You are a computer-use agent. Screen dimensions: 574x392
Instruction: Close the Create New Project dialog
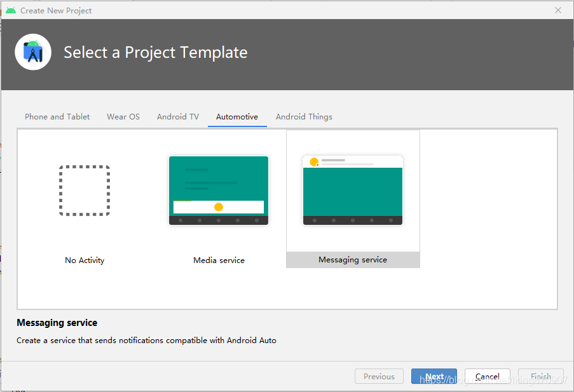(x=558, y=10)
